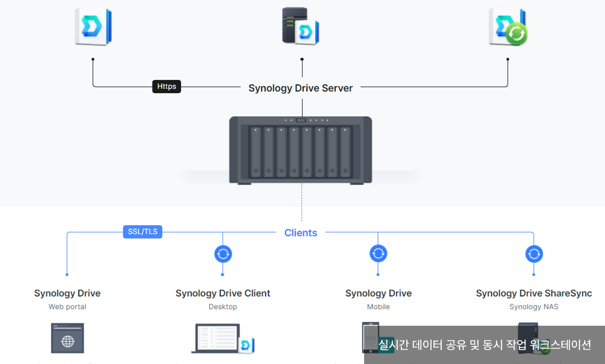
Task: Click the mobile phone icon
Action: [370, 337]
